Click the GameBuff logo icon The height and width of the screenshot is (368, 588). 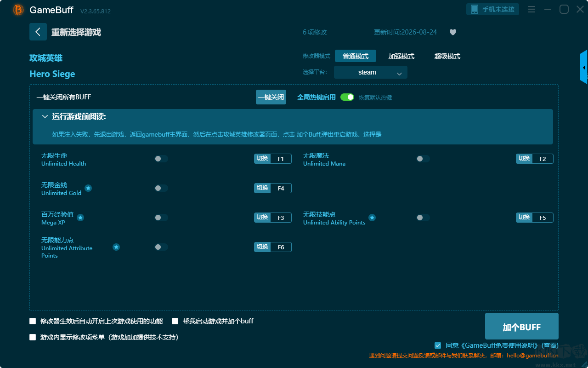pos(18,10)
